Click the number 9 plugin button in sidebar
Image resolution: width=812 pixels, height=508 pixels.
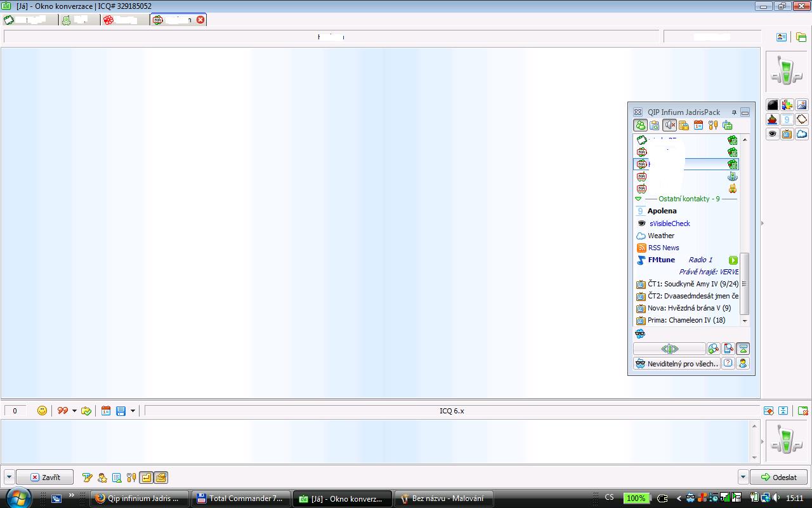787,119
